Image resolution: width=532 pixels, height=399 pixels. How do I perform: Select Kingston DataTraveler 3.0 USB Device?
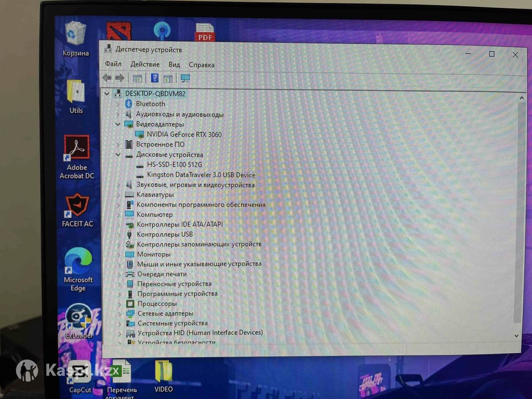[x=201, y=175]
